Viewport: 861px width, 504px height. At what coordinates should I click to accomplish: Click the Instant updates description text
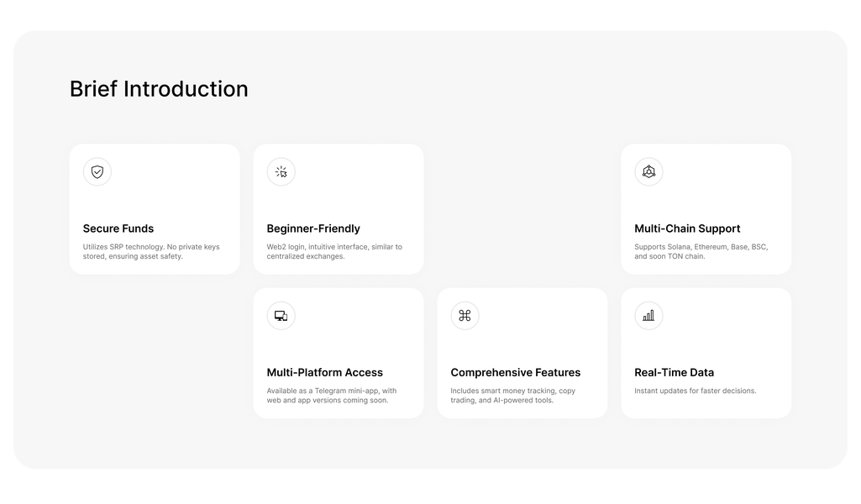pyautogui.click(x=696, y=391)
